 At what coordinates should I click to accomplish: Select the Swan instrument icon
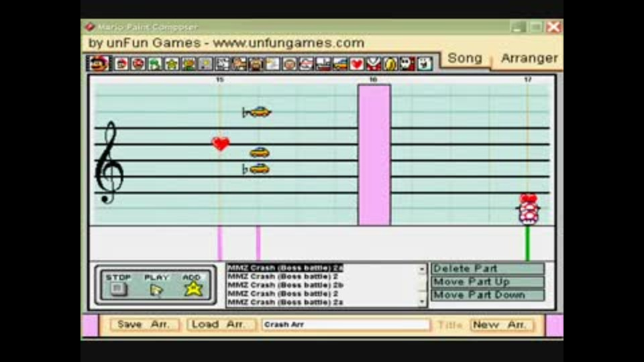click(x=273, y=64)
